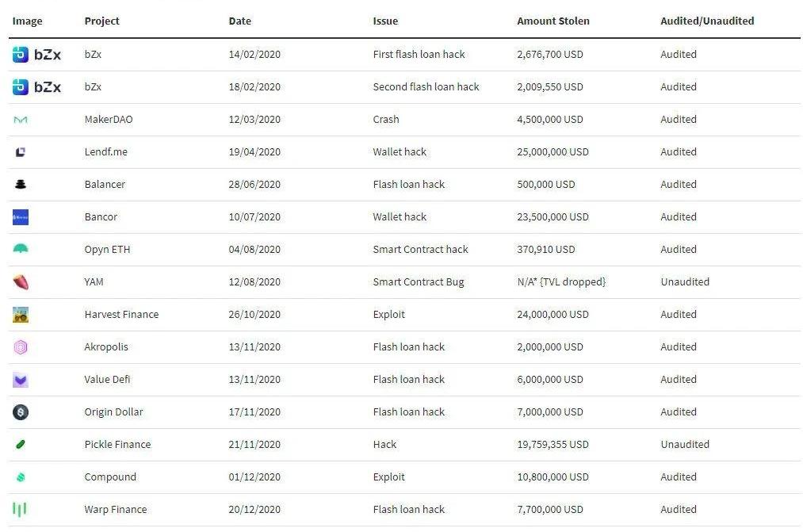Click the Project column header
This screenshot has height=532, width=803.
click(101, 21)
